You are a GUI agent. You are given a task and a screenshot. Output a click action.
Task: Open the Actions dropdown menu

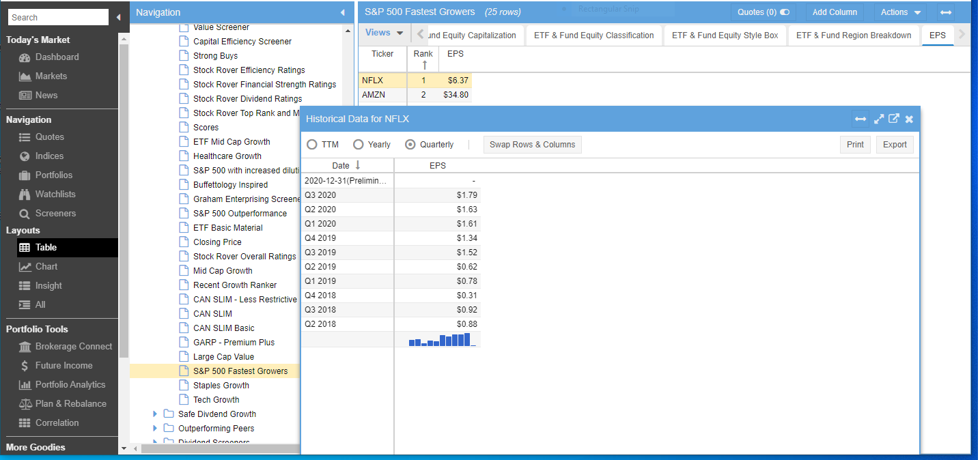point(899,12)
